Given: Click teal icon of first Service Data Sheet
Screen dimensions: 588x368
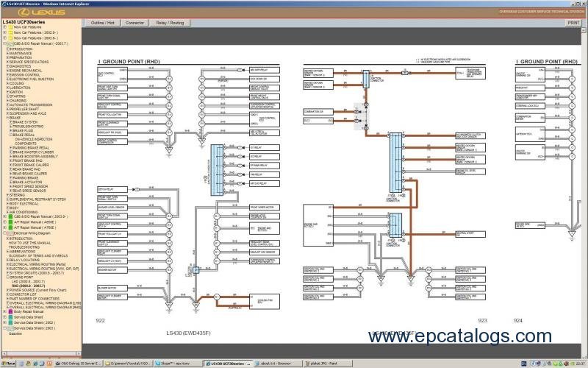Looking at the screenshot, I should tap(10, 317).
